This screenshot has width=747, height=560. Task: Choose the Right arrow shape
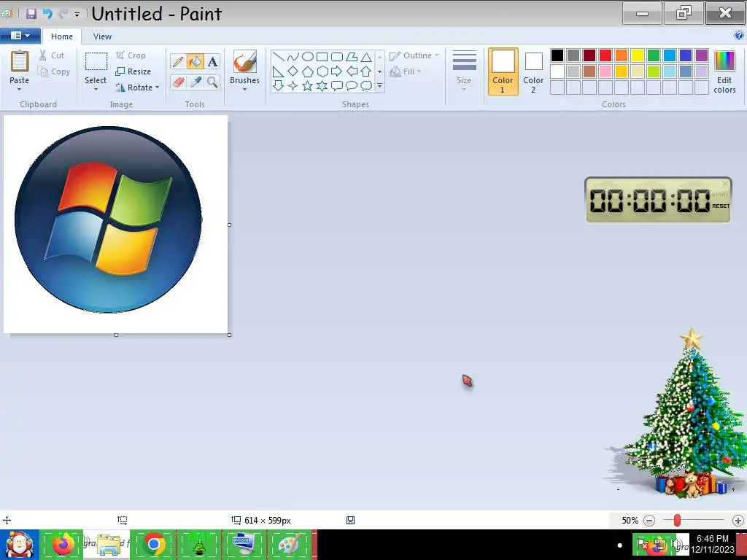[x=337, y=71]
